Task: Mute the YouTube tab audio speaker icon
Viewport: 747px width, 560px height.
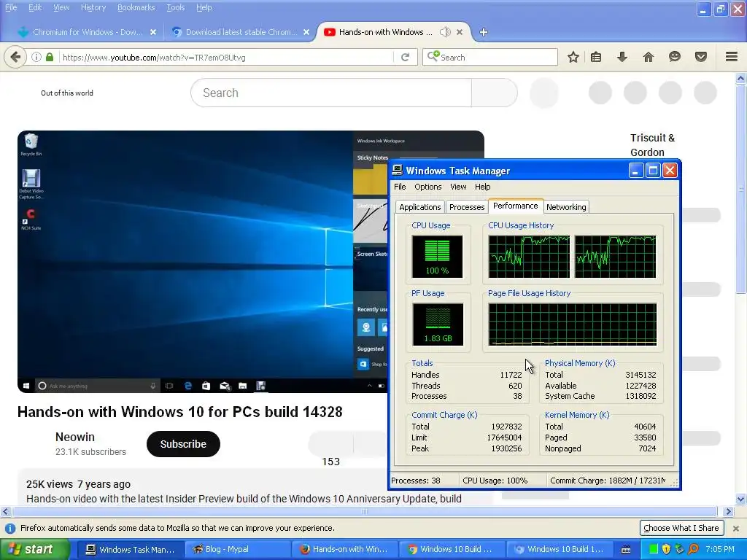Action: point(445,32)
